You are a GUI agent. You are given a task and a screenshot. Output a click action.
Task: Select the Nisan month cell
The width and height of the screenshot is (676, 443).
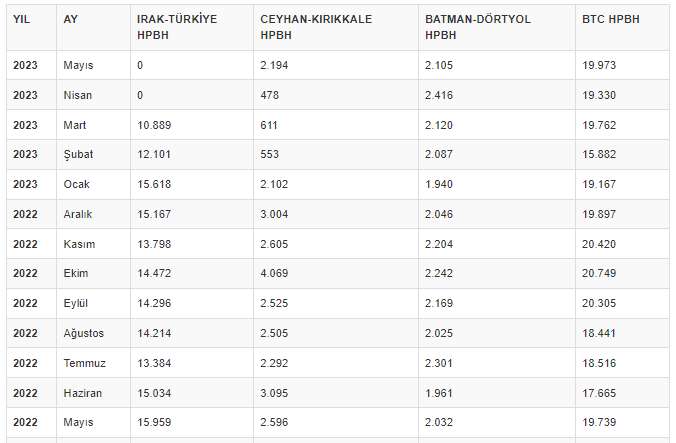(x=78, y=95)
